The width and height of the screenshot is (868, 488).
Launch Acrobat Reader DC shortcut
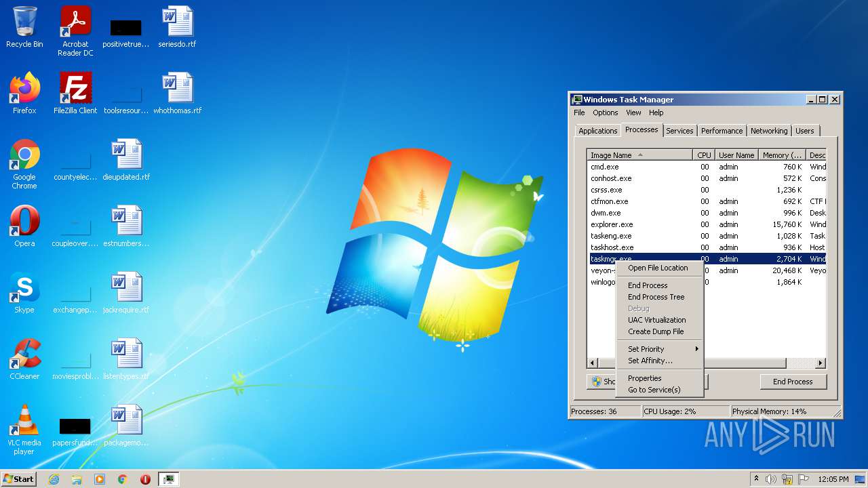tap(75, 30)
